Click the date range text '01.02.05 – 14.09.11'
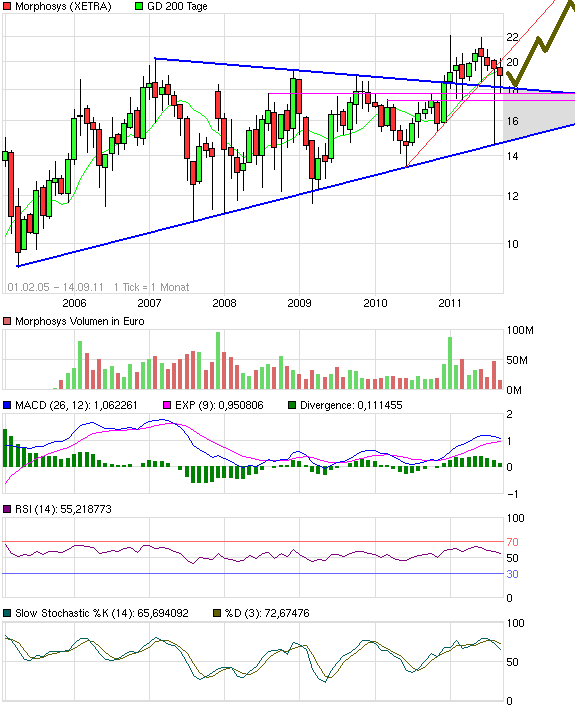Image resolution: width=575 pixels, height=710 pixels. [x=55, y=287]
